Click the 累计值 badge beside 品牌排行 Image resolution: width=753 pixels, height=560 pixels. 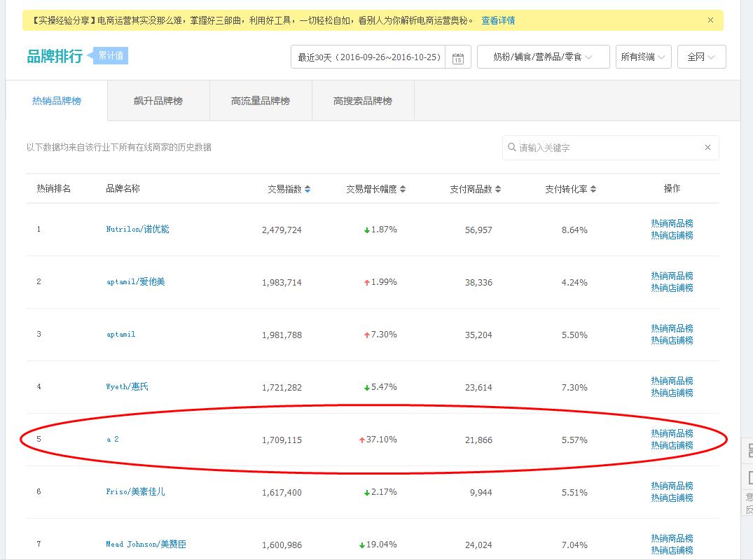click(x=110, y=56)
